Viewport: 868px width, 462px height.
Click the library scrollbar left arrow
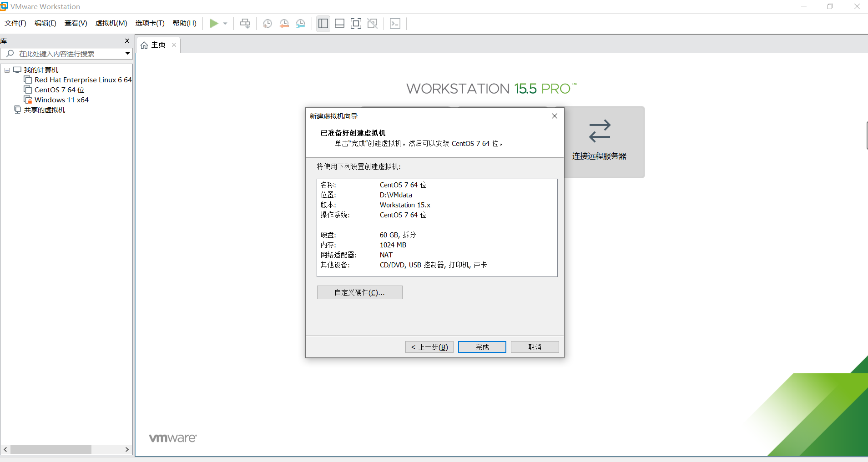pos(5,449)
